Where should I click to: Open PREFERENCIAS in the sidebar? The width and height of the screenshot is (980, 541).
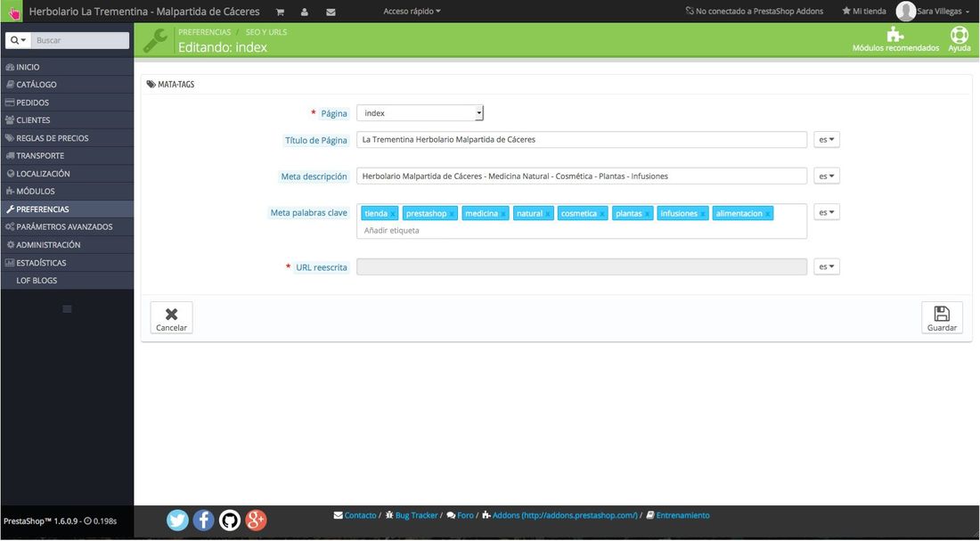[x=67, y=209]
